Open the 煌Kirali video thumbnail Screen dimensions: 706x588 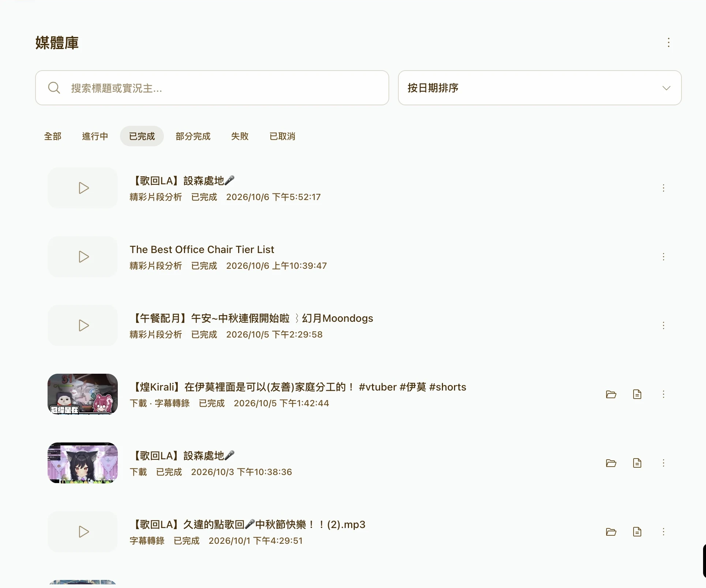[83, 394]
